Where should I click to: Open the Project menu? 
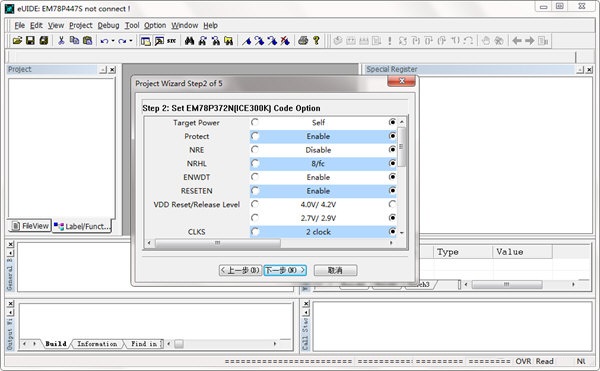coord(81,25)
